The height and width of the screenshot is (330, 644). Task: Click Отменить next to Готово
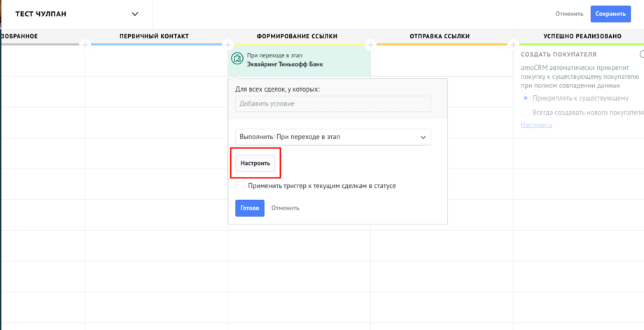click(x=285, y=208)
